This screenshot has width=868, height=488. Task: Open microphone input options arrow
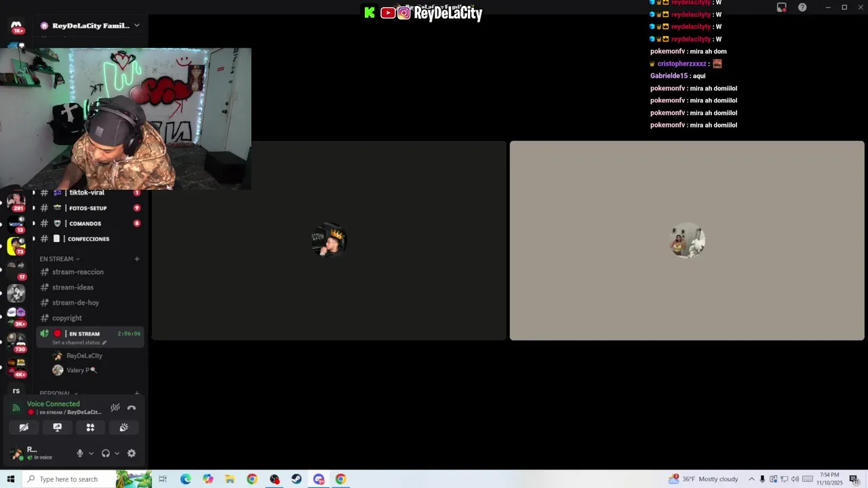[91, 453]
